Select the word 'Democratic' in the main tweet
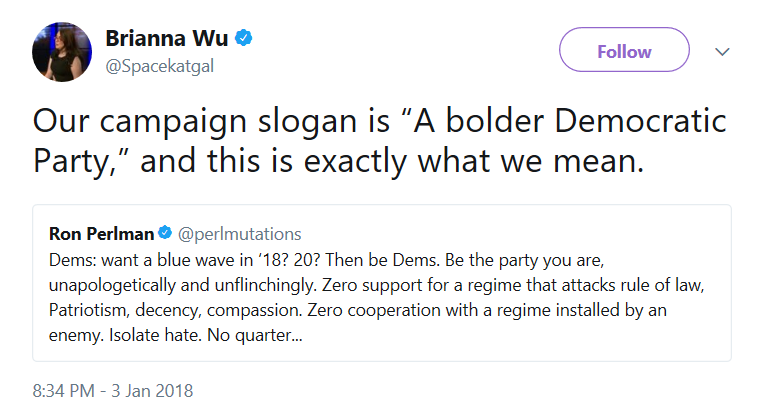 click(x=640, y=120)
